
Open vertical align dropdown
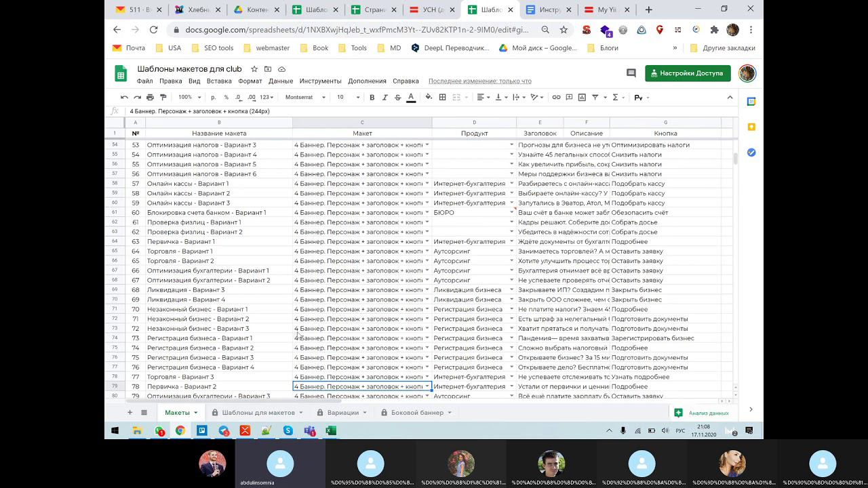pyautogui.click(x=501, y=97)
